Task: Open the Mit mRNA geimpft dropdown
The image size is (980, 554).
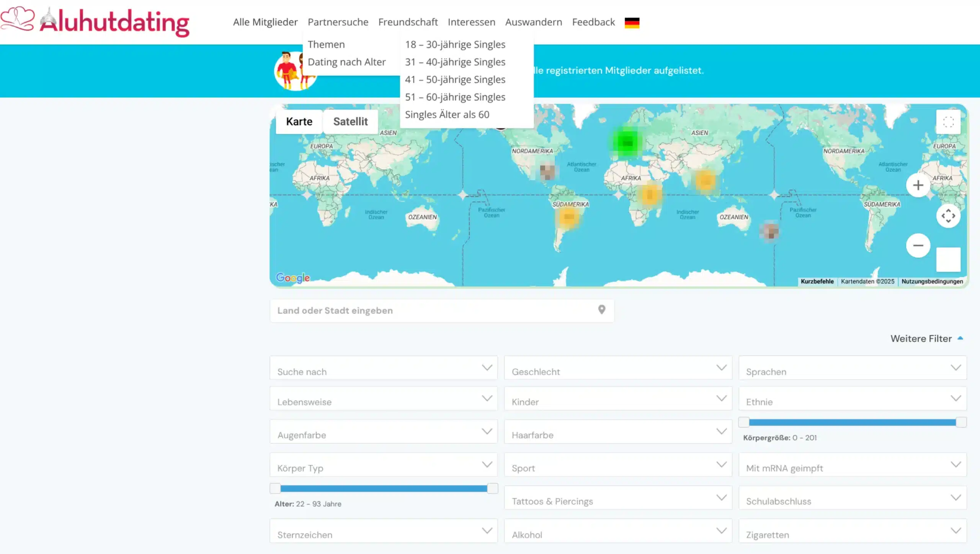Action: (852, 465)
